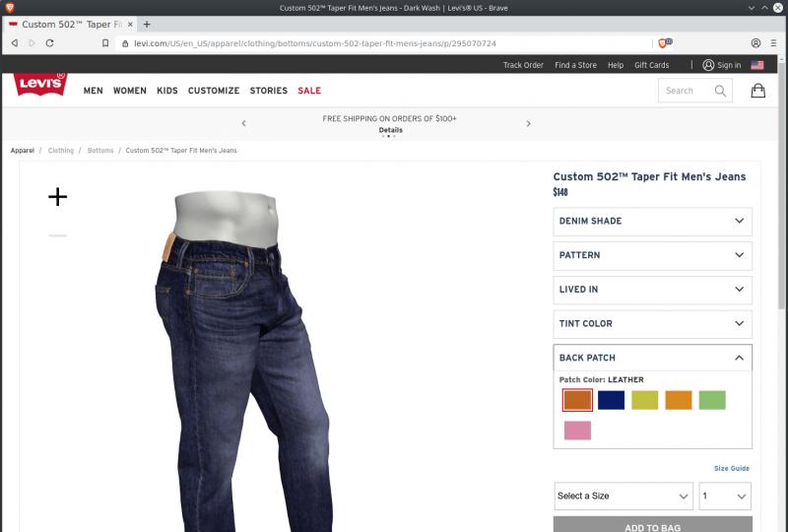The height and width of the screenshot is (532, 788).
Task: Open a new browser tab
Action: 147,24
